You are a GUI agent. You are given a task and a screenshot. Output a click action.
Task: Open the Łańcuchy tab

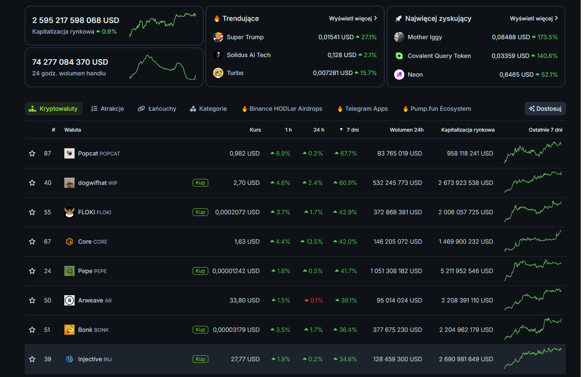[157, 109]
